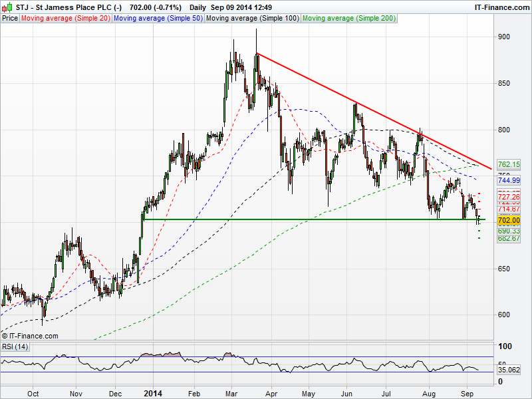The width and height of the screenshot is (532, 399).
Task: Click the Sep date axis label
Action: click(x=467, y=394)
